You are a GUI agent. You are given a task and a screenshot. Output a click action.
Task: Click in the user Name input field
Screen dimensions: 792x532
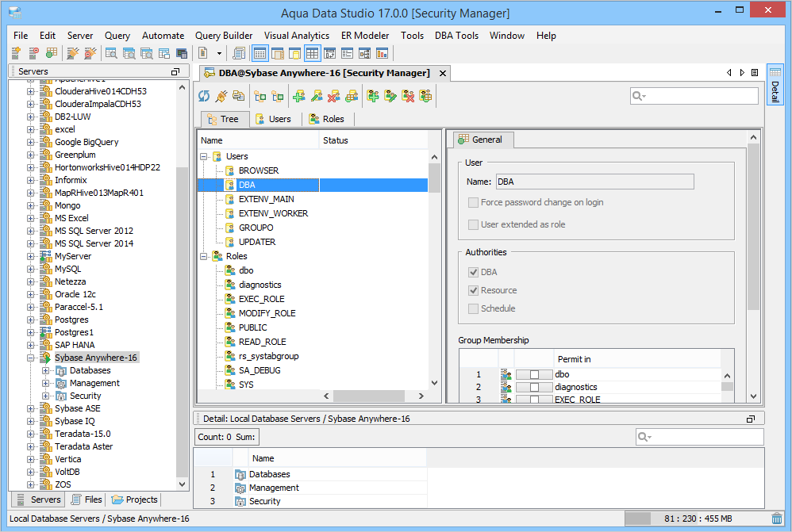(x=594, y=182)
